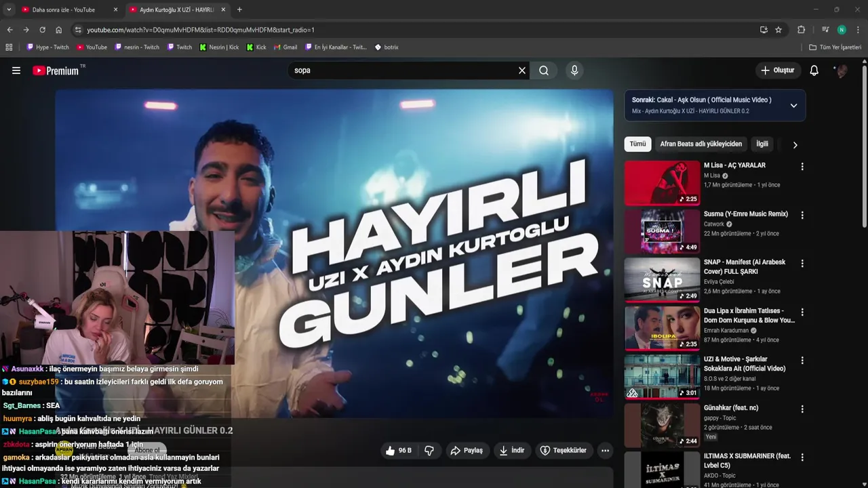This screenshot has height=488, width=868.
Task: Open the Oluştur create button
Action: [778, 70]
